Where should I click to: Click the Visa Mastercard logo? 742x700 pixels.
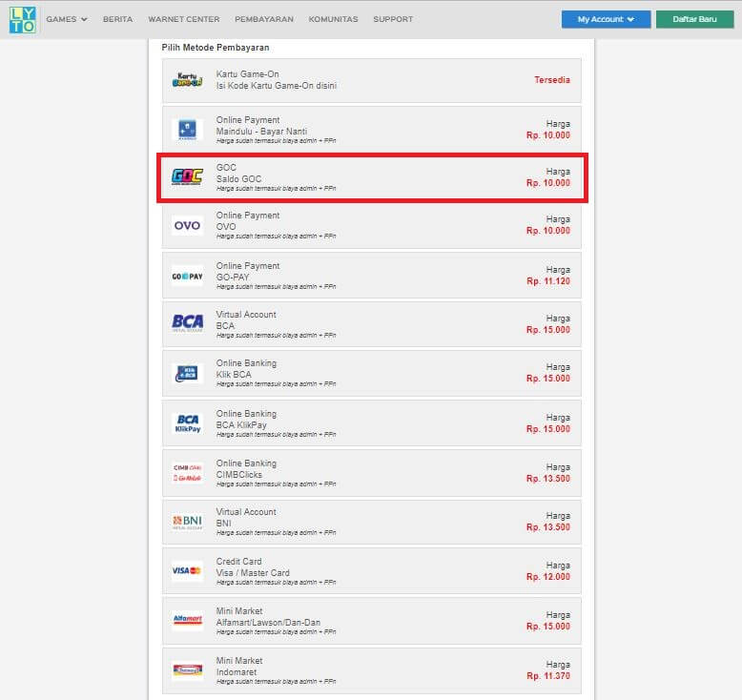pos(187,571)
